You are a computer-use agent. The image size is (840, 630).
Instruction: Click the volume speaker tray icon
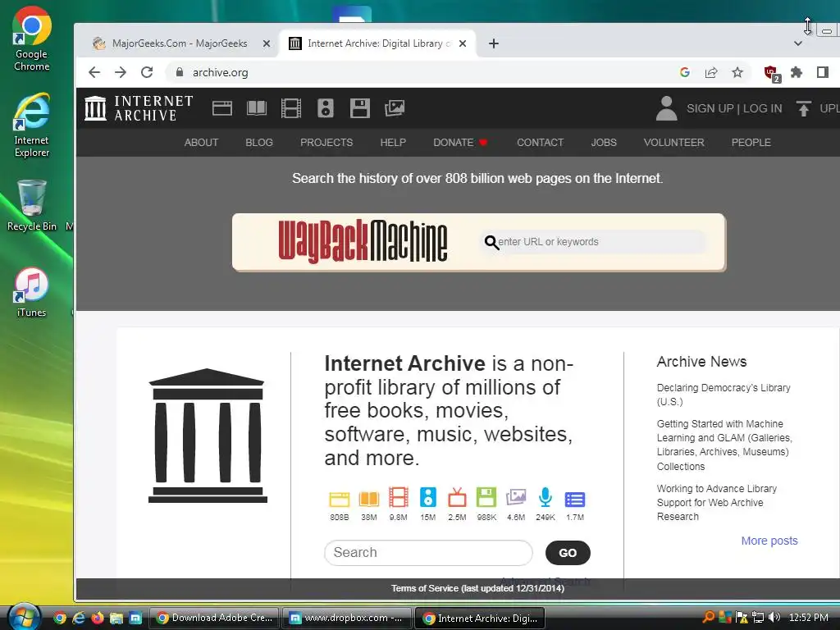coord(774,618)
